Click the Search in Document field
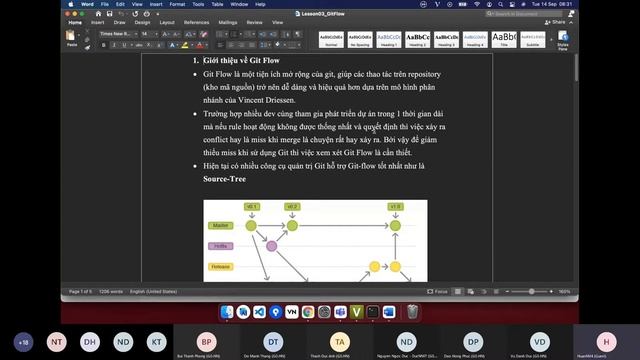 click(x=524, y=14)
